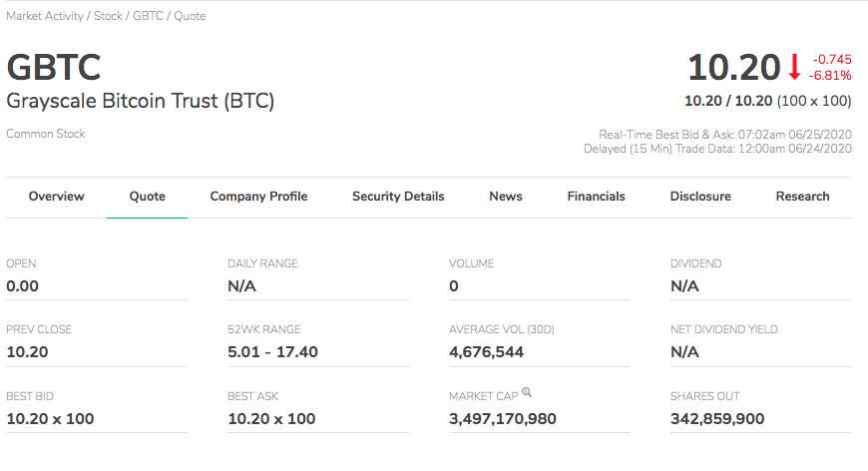This screenshot has height=471, width=868.
Task: Switch to the Disclosure tab
Action: pos(700,197)
